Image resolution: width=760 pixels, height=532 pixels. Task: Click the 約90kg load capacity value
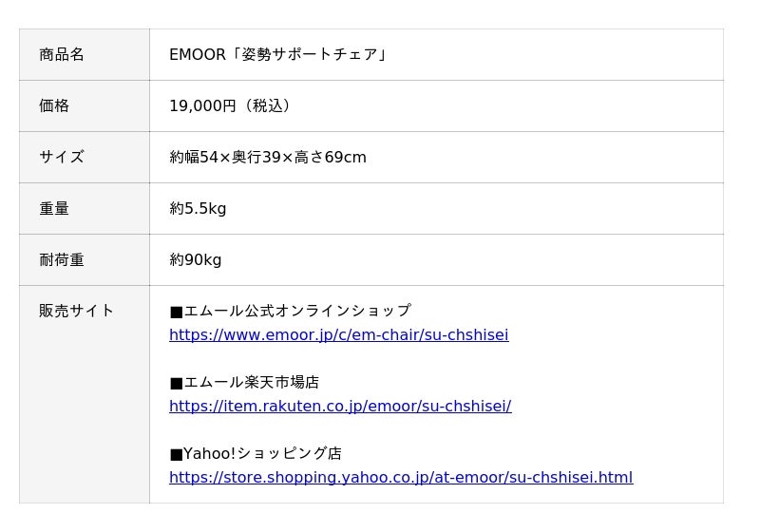pos(196,259)
